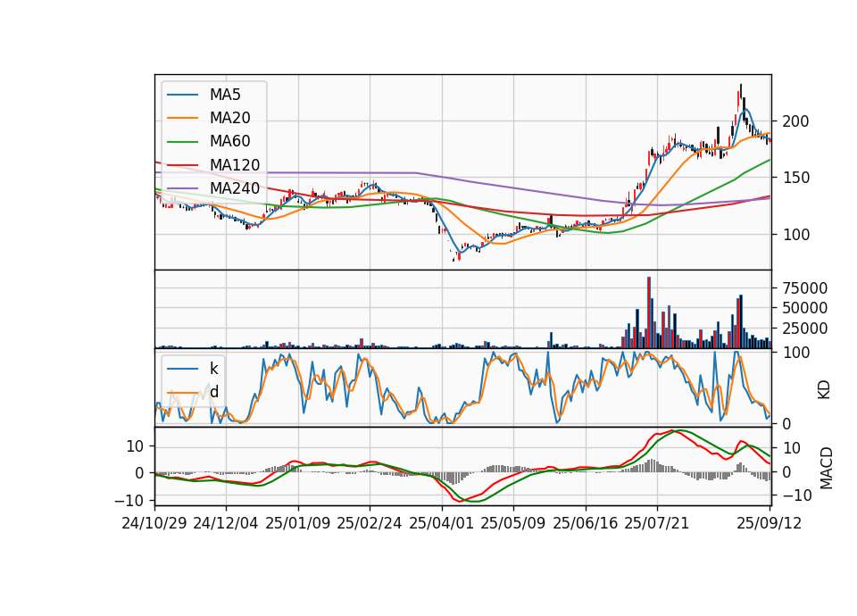Click the -10 label on left MACD axis

129,500
